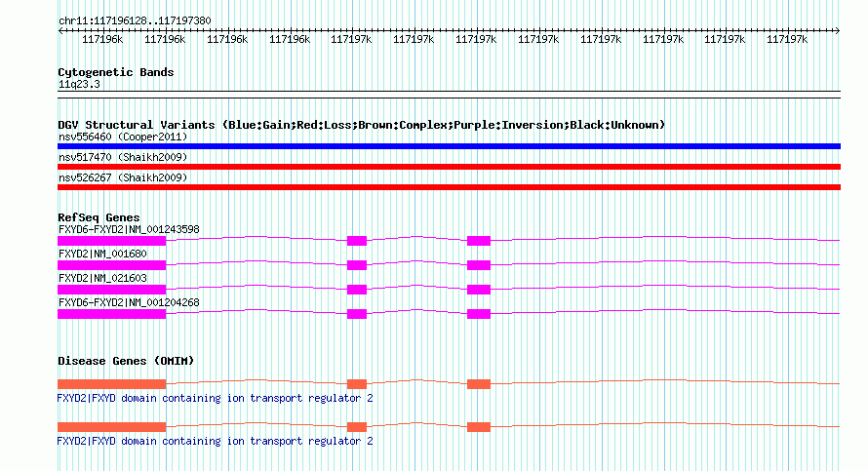Open the FXYD2|NM_021603 transcript label
This screenshot has height=471, width=868.
[x=103, y=278]
